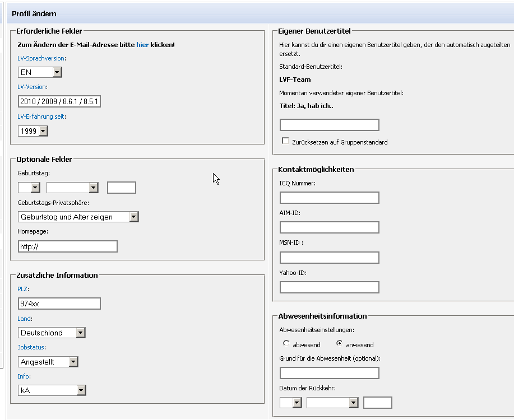The width and height of the screenshot is (514, 420).
Task: Click the PLZ field containing 974xx
Action: (x=59, y=304)
